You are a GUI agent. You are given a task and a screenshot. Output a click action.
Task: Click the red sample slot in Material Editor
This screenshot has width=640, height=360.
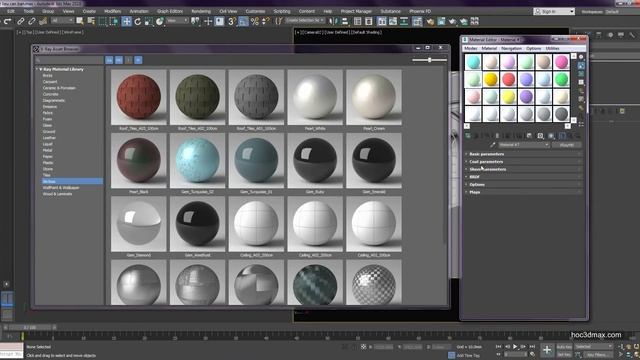(509, 79)
